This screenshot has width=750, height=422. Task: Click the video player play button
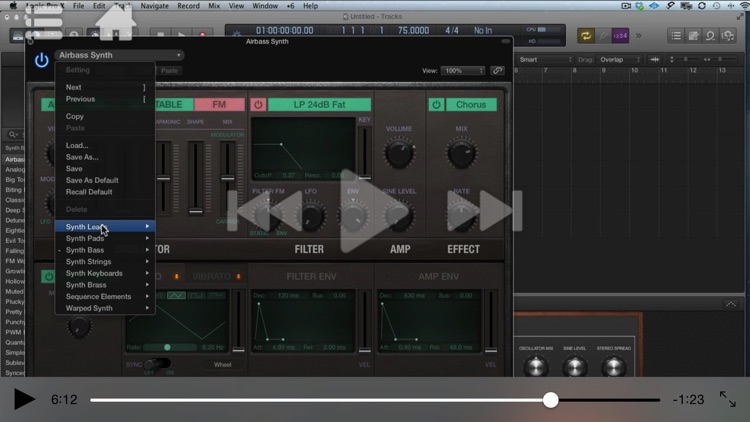pos(24,399)
